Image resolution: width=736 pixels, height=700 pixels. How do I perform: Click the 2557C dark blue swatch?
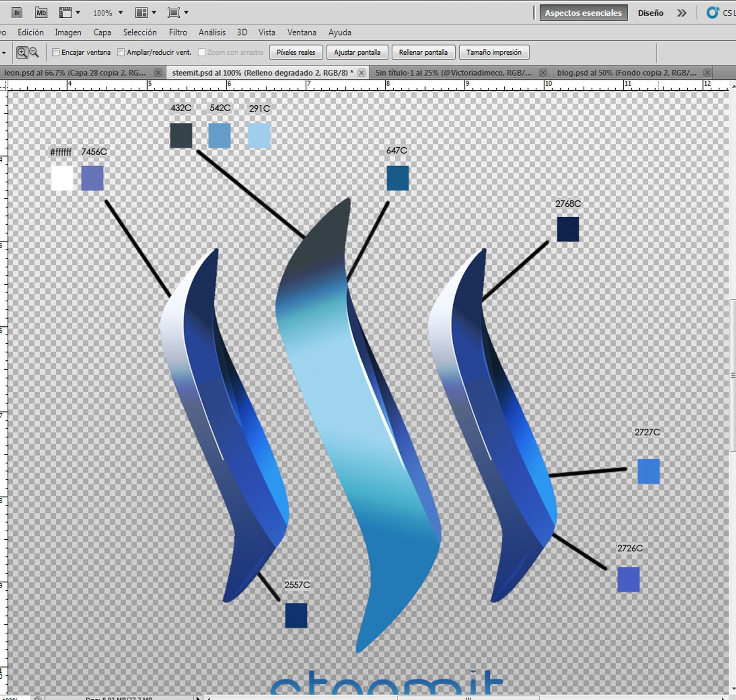[296, 616]
